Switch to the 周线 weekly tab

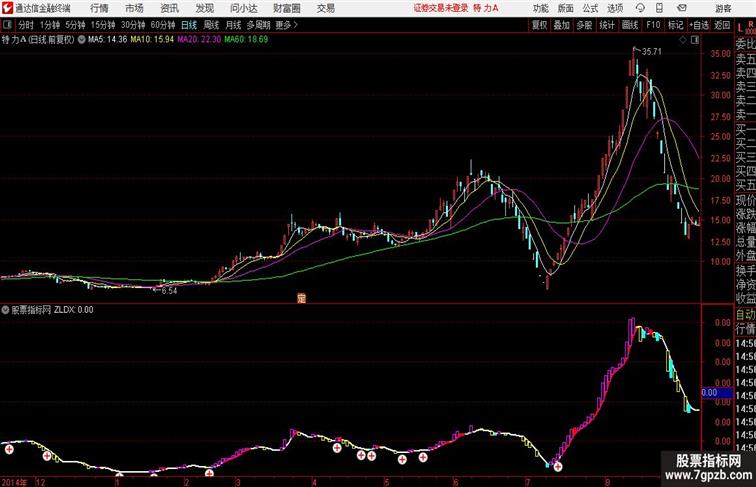[x=211, y=25]
